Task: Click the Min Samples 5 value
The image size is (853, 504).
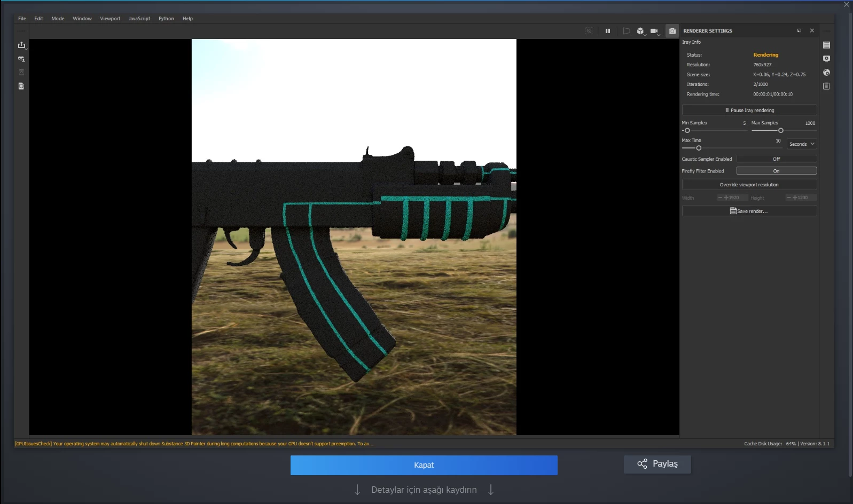Action: [x=745, y=123]
